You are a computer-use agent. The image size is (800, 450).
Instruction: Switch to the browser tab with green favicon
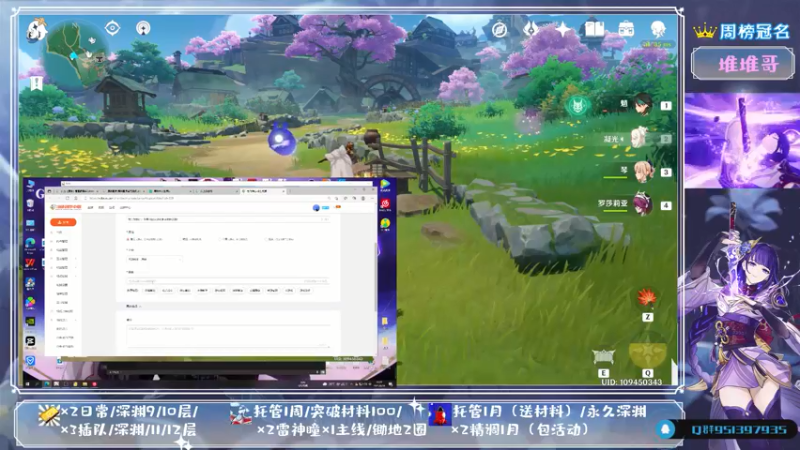[168, 191]
